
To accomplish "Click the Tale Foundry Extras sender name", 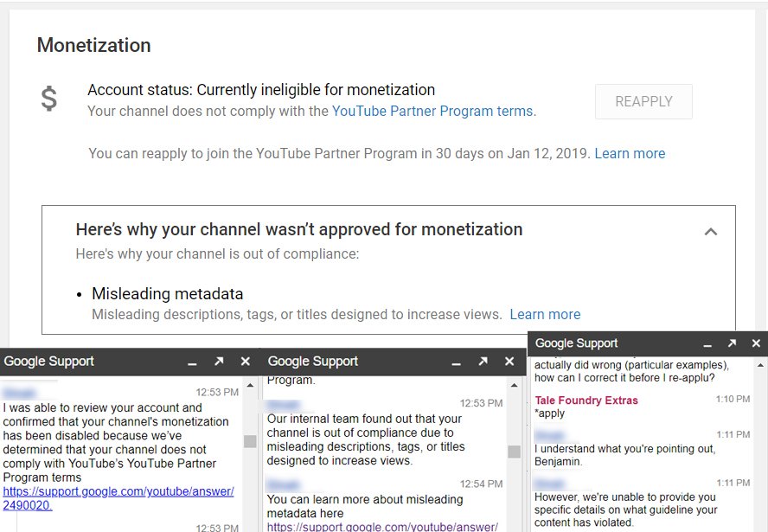I will pyautogui.click(x=586, y=401).
